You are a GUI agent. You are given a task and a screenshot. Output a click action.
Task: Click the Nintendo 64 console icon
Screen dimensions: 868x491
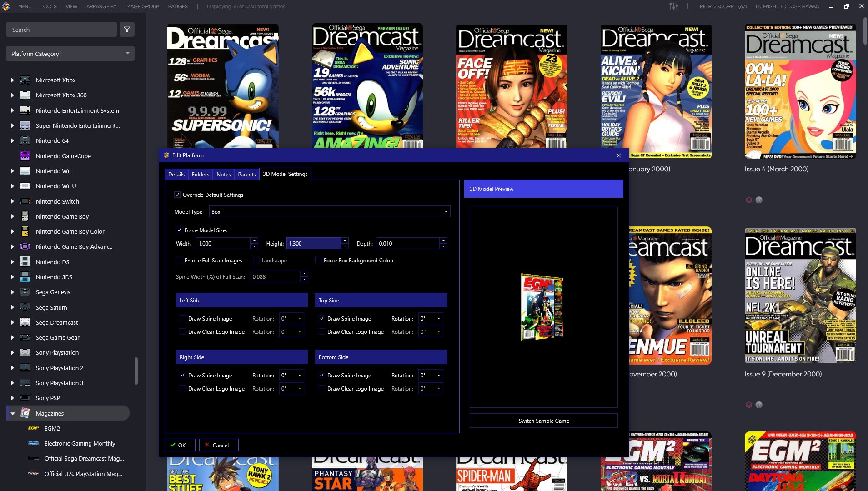point(25,140)
